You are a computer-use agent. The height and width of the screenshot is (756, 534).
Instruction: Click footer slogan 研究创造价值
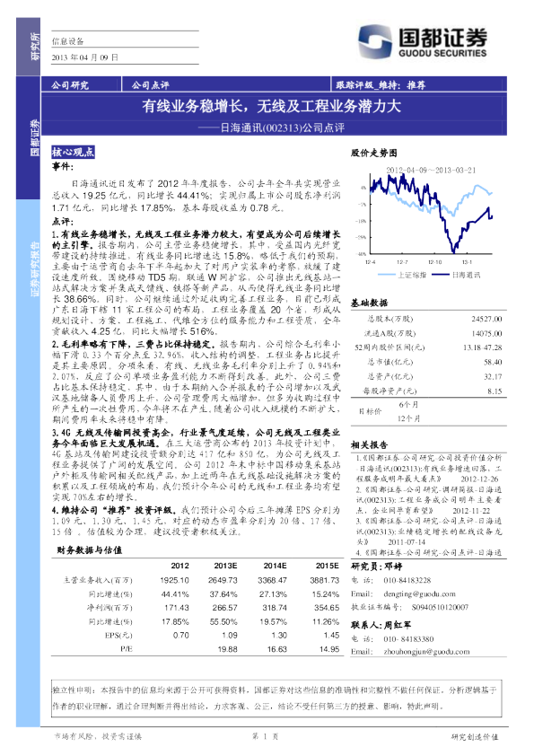pyautogui.click(x=475, y=737)
